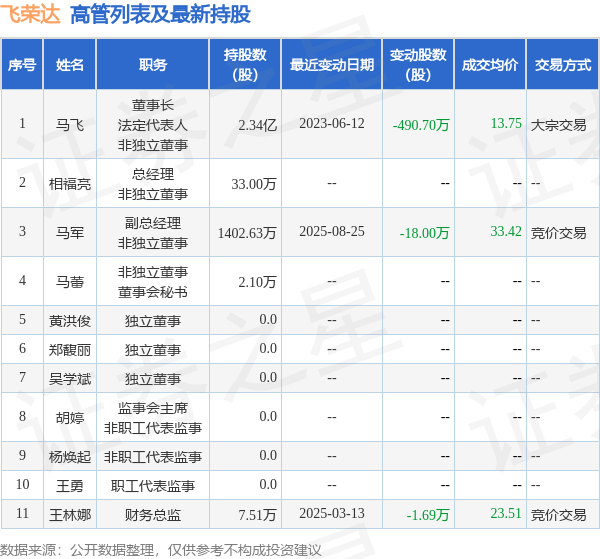Click the change value -1.69万
Screen dimensions: 600x559
[428, 515]
